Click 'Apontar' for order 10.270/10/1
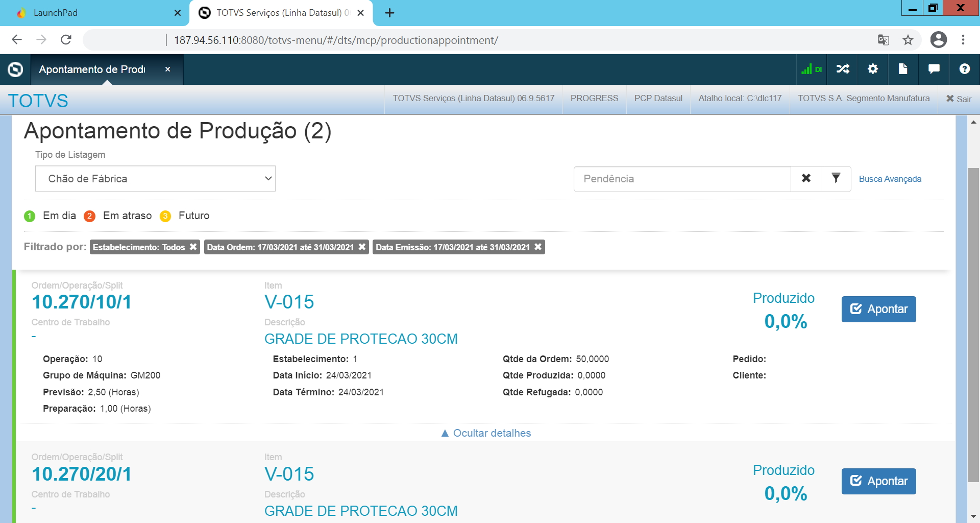980x523 pixels. point(878,309)
